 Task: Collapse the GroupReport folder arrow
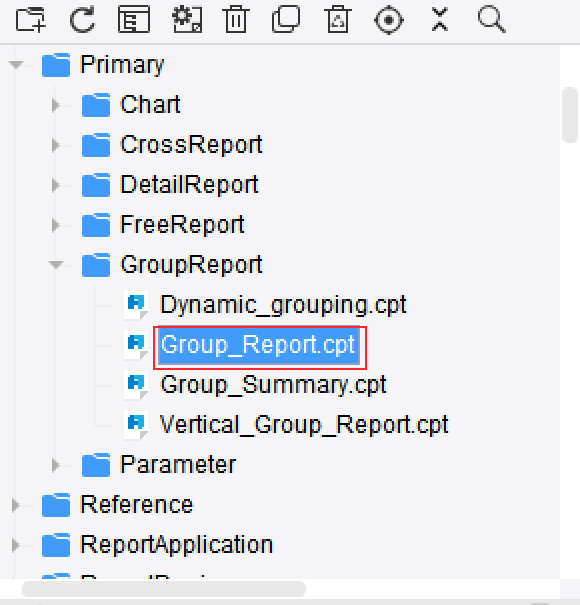click(56, 264)
